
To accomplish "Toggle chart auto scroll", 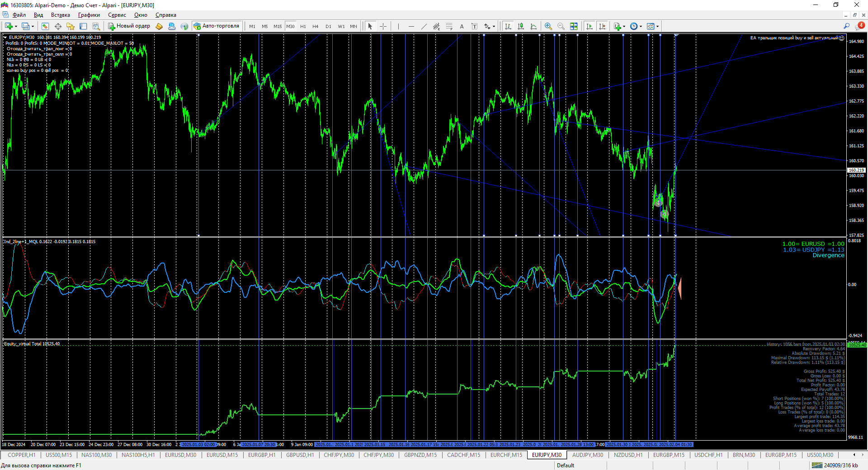I will 590,26.
